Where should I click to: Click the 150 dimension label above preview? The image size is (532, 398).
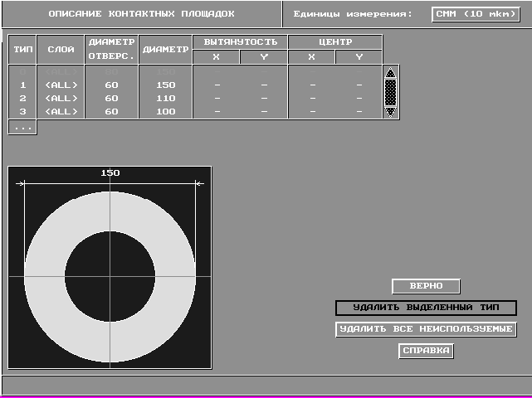click(110, 173)
